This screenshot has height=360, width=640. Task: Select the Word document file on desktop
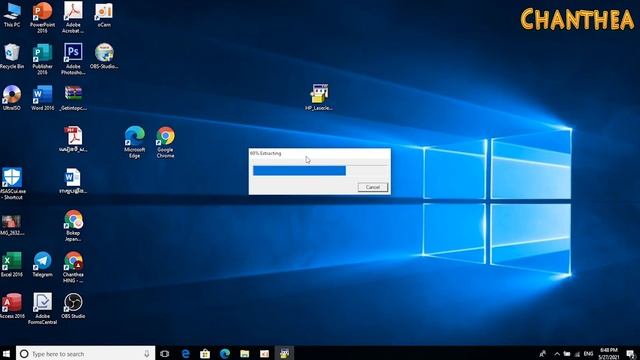73,181
